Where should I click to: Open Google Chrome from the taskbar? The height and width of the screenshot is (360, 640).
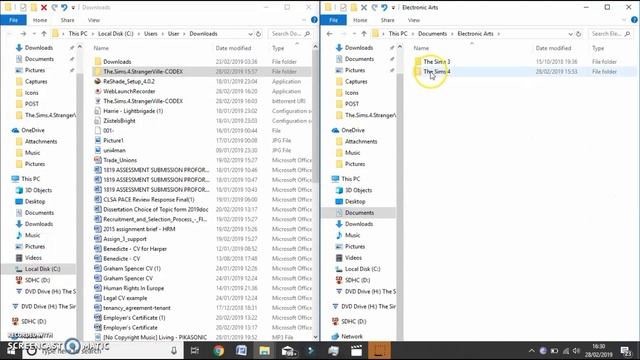coord(218,351)
